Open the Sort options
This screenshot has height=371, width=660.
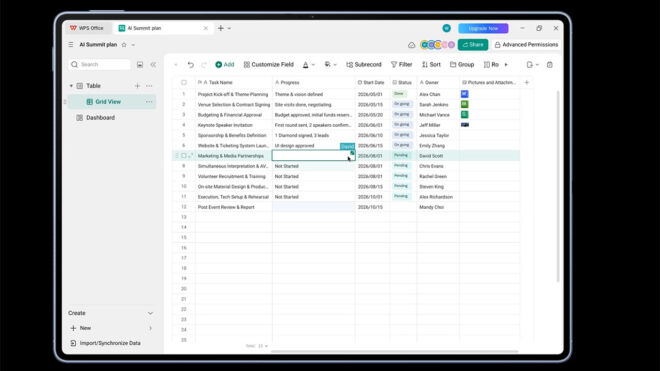coord(431,64)
